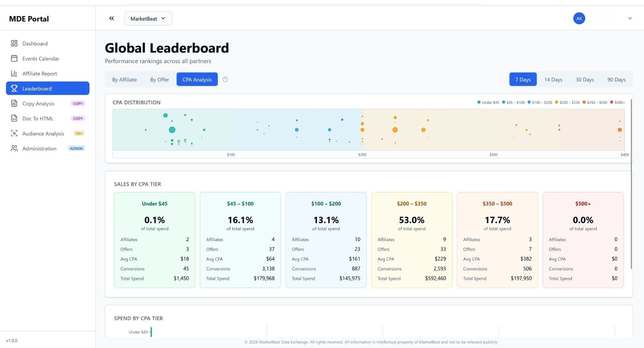The width and height of the screenshot is (644, 348).
Task: Open the MarketBeat dropdown selector
Action: click(148, 18)
